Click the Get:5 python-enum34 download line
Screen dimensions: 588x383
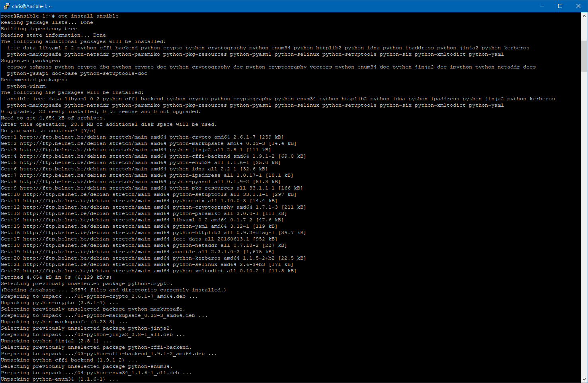pos(141,162)
